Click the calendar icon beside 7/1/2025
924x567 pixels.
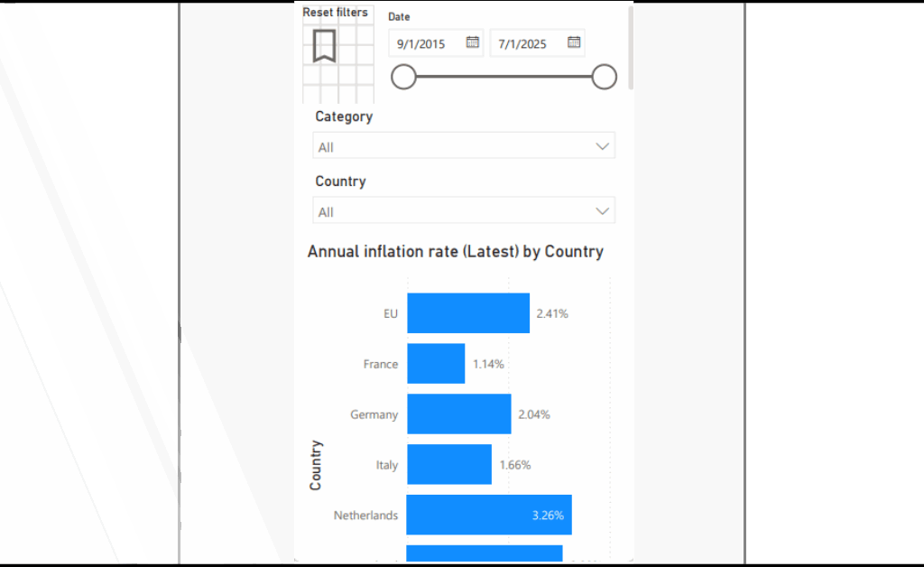coord(574,42)
